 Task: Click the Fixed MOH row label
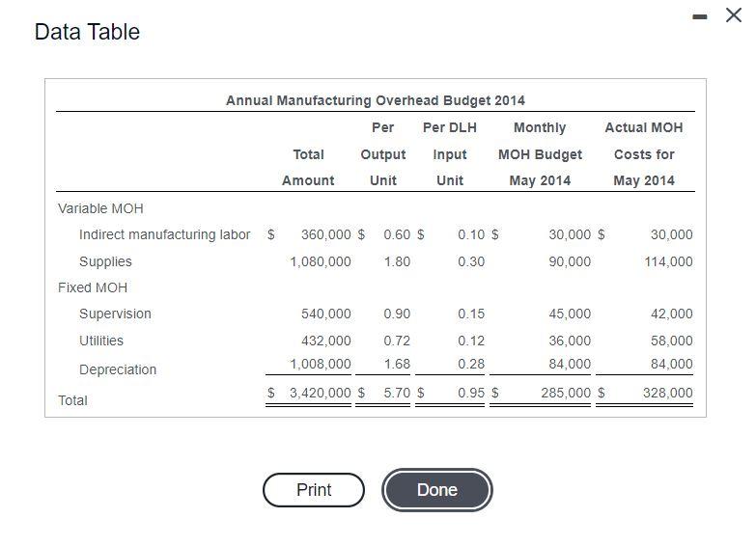click(x=93, y=287)
